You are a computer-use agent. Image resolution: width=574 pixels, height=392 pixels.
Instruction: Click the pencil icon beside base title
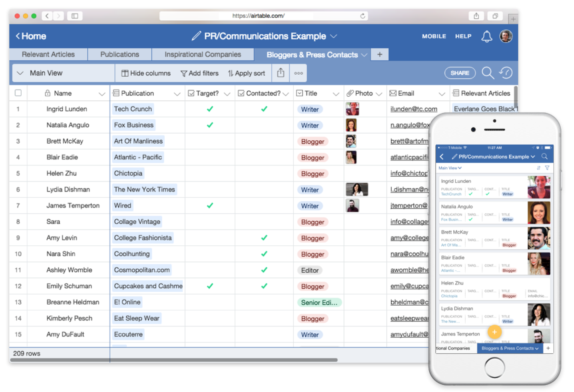(x=196, y=36)
